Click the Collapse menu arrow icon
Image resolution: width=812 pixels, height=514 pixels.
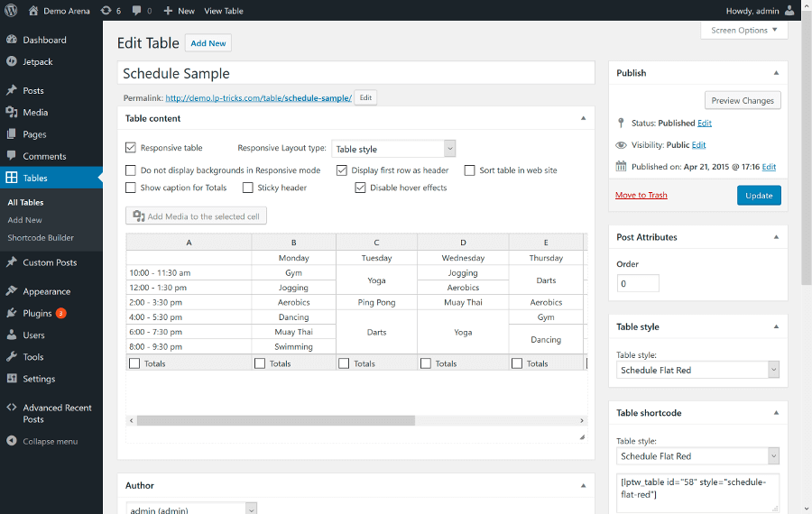12,442
